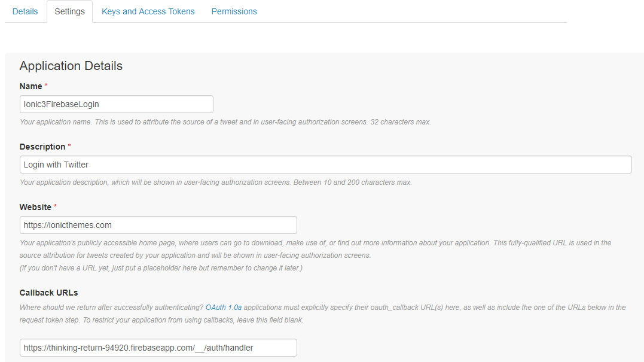Click the Description field label

coord(42,147)
